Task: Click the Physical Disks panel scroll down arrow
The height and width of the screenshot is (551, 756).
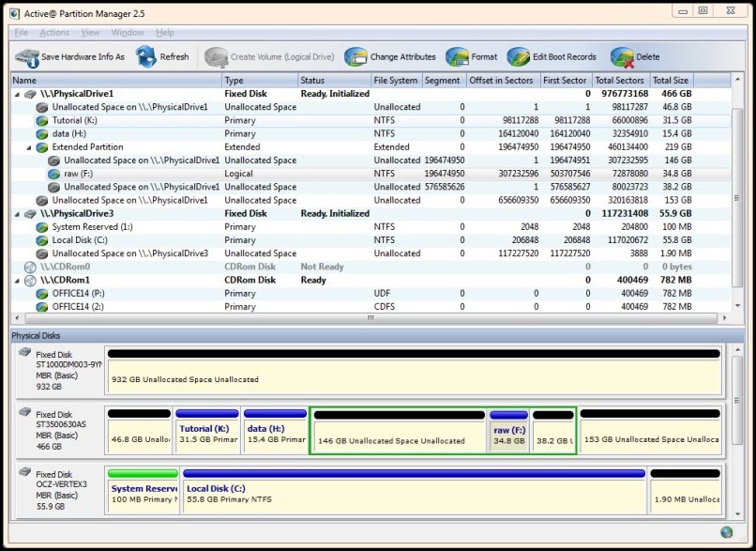Action: click(x=737, y=514)
